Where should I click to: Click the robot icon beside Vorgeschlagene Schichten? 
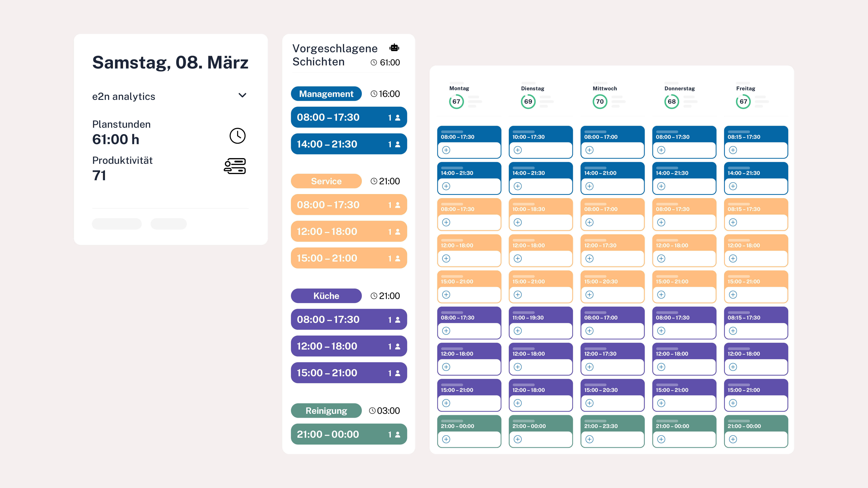click(394, 48)
